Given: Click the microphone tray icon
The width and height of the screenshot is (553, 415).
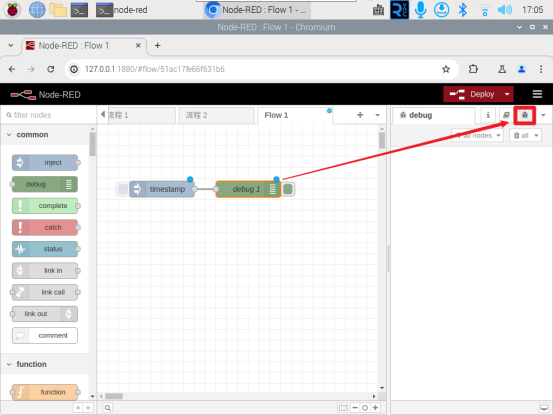Looking at the screenshot, I should pyautogui.click(x=420, y=10).
